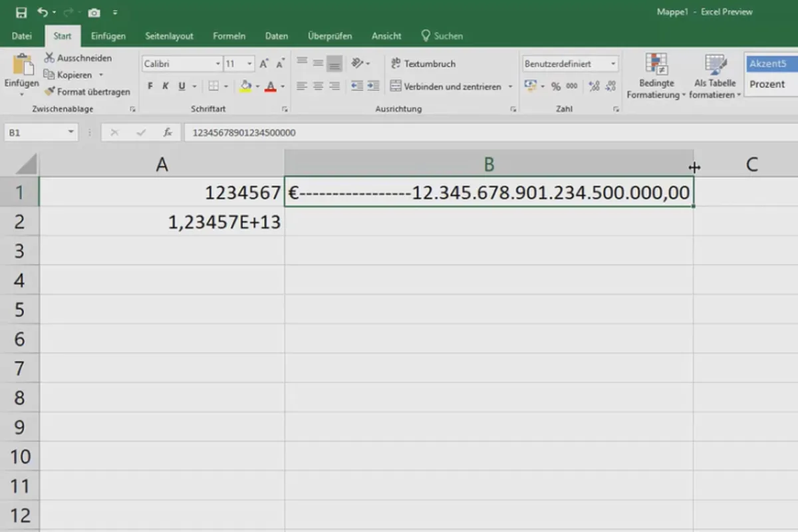
Task: Apply Akzent5 cell style
Action: pyautogui.click(x=771, y=64)
